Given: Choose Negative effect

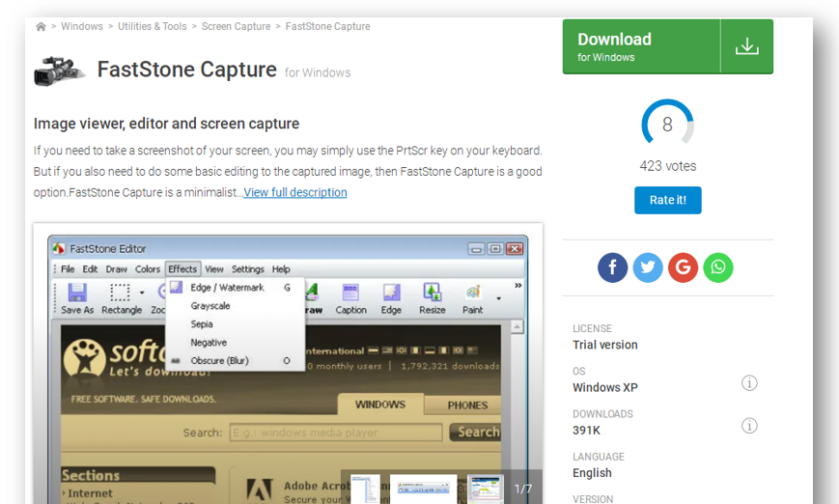Looking at the screenshot, I should [x=235, y=343].
